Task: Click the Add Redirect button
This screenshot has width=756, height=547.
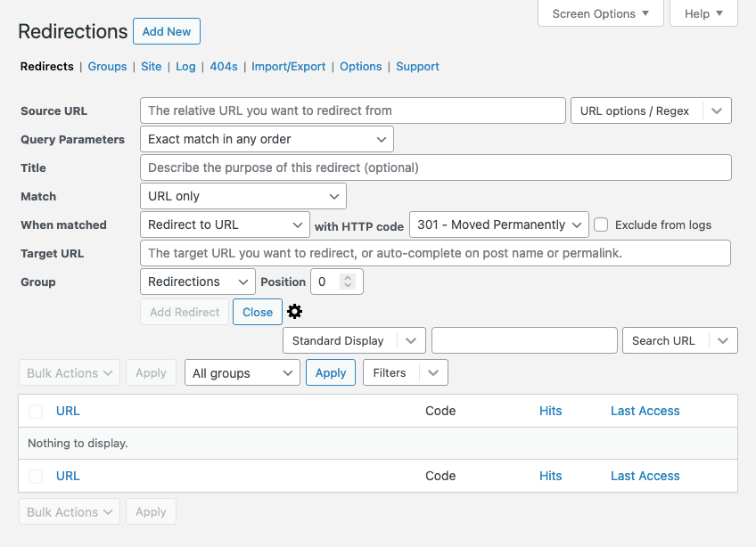Action: coord(185,312)
